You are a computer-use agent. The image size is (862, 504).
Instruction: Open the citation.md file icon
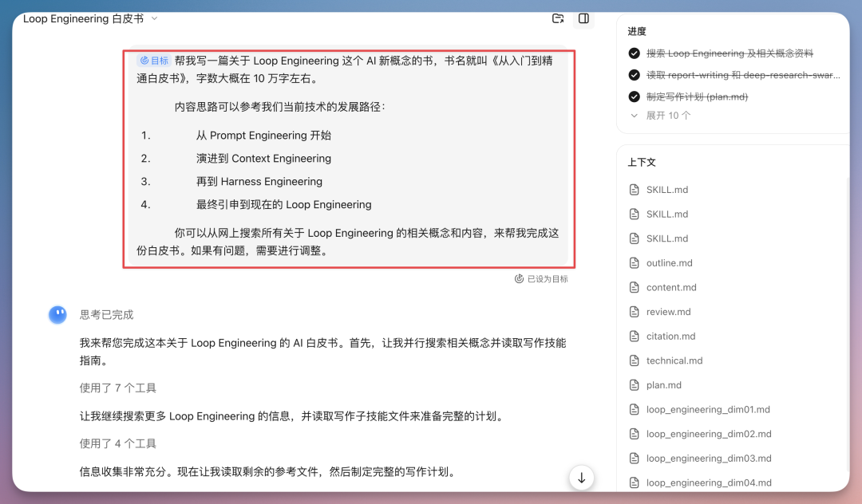[634, 336]
